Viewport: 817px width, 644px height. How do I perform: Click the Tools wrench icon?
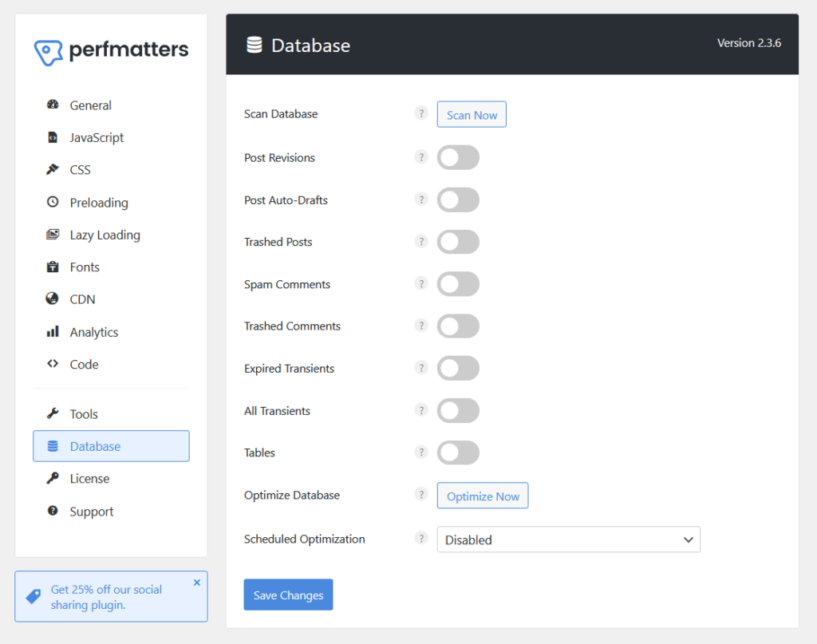click(x=53, y=413)
